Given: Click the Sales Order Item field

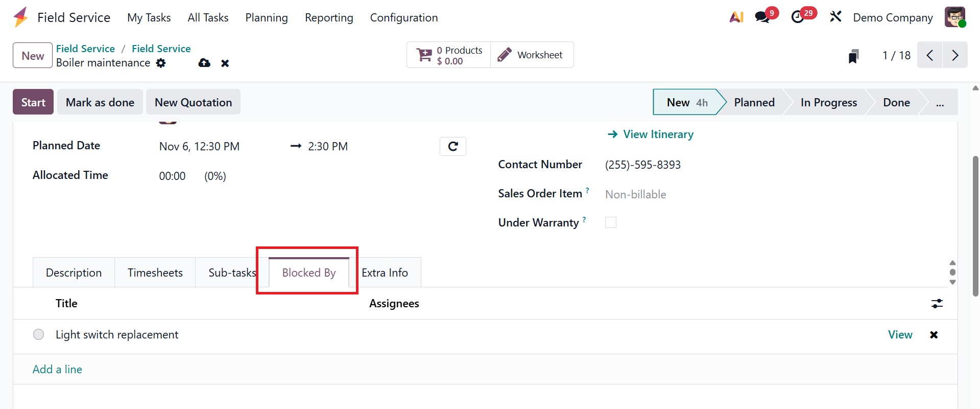Looking at the screenshot, I should (635, 194).
